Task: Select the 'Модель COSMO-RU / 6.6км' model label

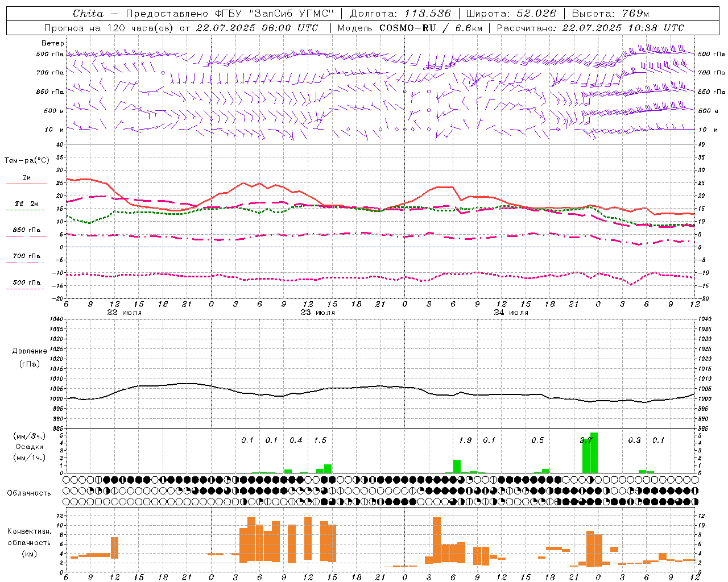Action: pos(410,28)
